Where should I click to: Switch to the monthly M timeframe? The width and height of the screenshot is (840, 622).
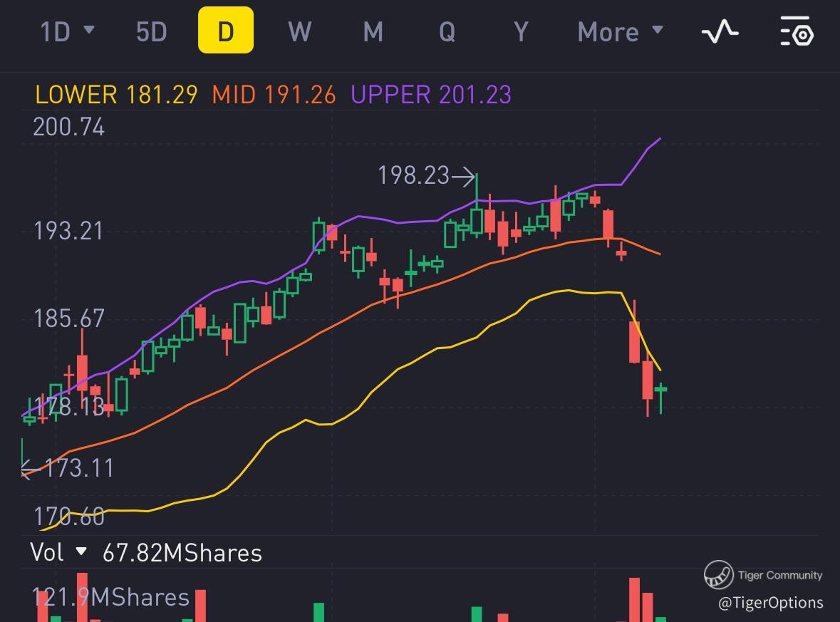(x=373, y=31)
